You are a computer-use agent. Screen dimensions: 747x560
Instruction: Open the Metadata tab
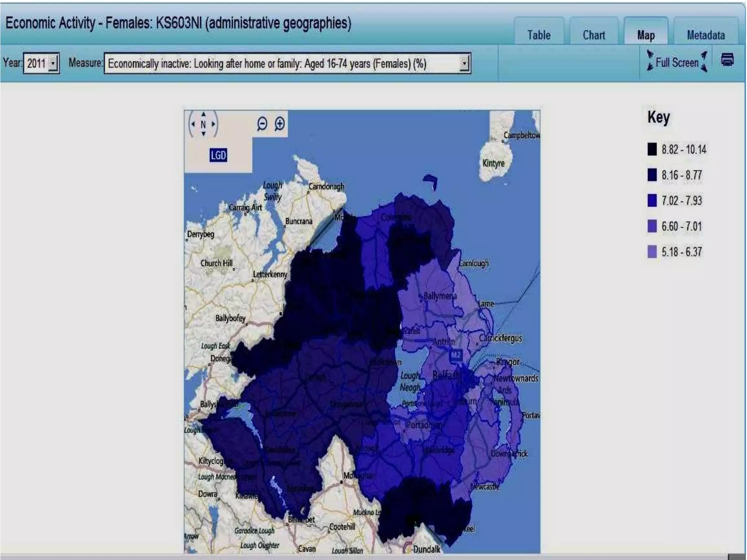coord(705,35)
